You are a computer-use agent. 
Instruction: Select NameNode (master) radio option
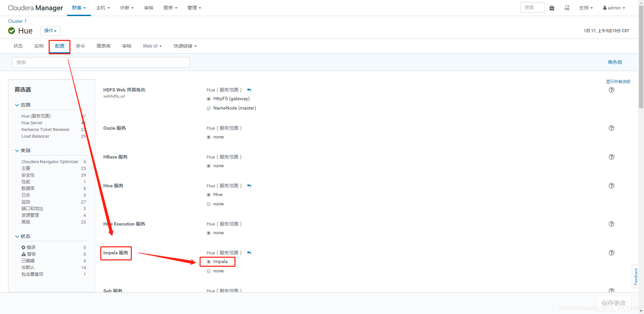pos(209,108)
